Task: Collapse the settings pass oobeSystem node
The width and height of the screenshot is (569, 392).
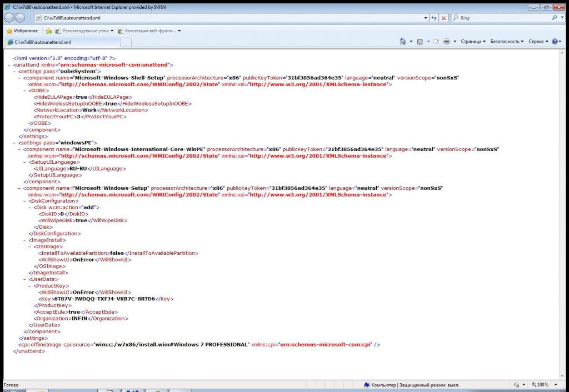Action: pyautogui.click(x=14, y=72)
